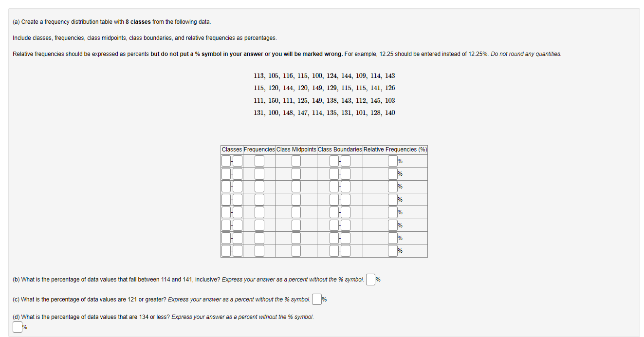This screenshot has height=337, width=644.
Task: Click the Frequencies input in the second row
Action: [x=258, y=173]
